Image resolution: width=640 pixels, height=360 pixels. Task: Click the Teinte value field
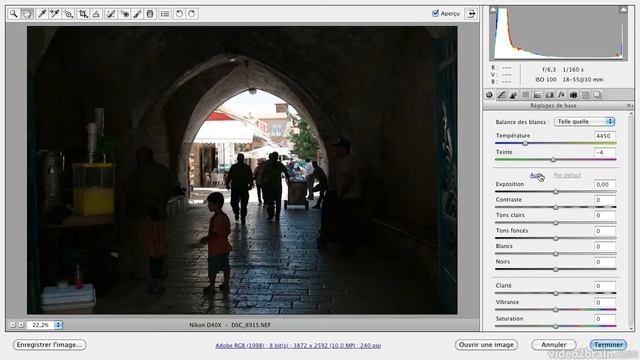pos(604,153)
